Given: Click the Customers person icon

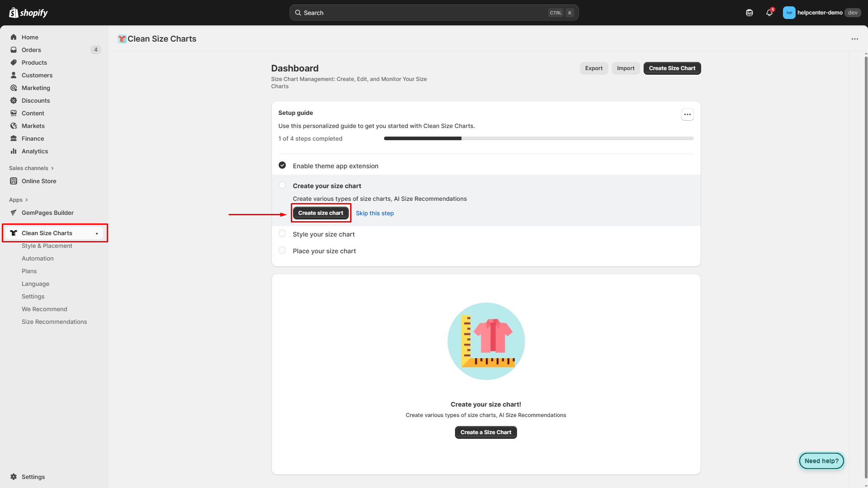Looking at the screenshot, I should pos(14,75).
